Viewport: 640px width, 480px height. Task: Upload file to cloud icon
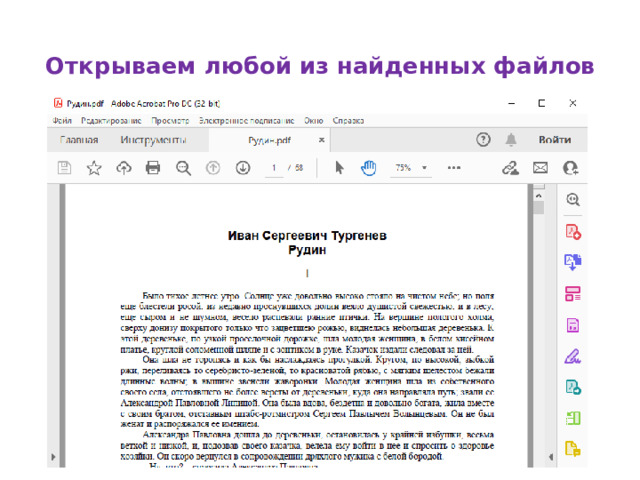(124, 168)
